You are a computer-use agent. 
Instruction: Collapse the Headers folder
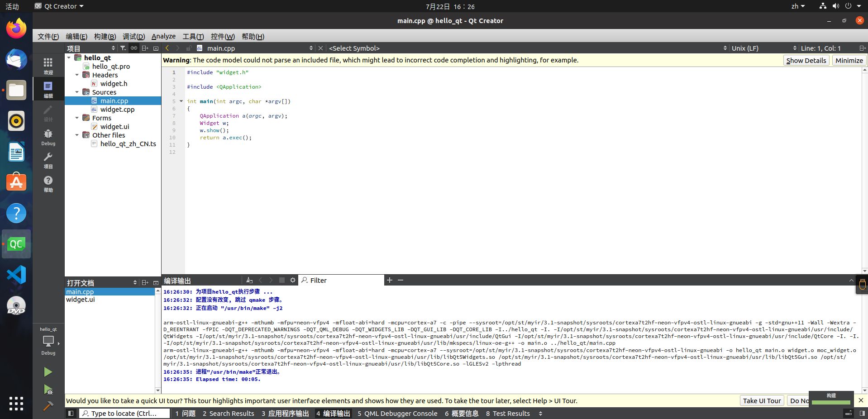coord(77,75)
